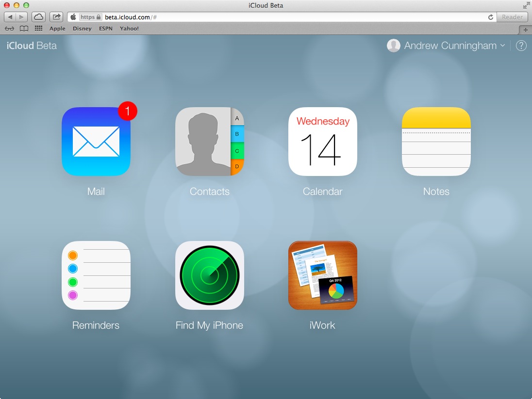
Task: Click the Safari back button
Action: (10, 17)
